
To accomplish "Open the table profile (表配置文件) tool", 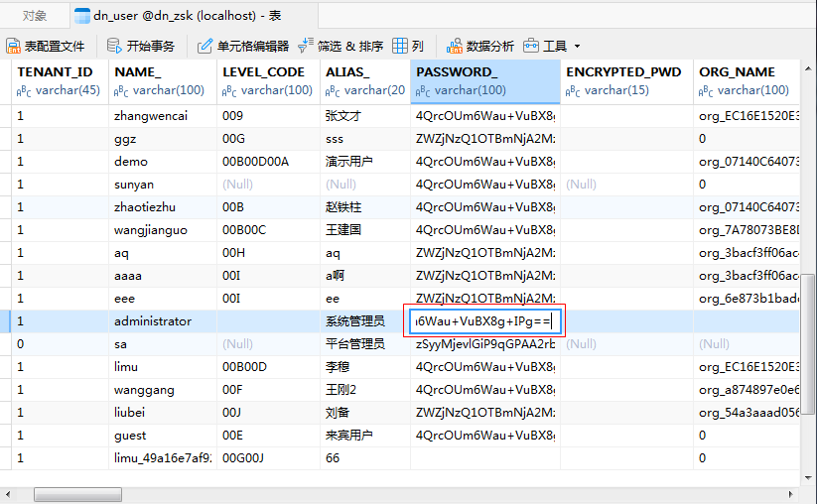I will pos(46,46).
